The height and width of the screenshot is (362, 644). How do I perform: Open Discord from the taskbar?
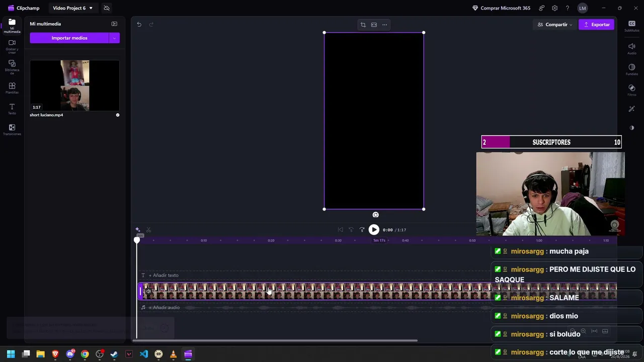coord(70,354)
